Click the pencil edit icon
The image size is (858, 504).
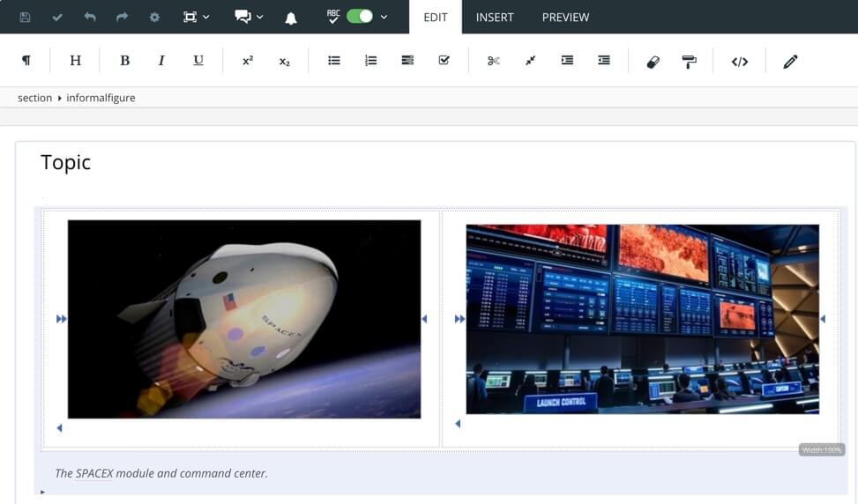789,62
